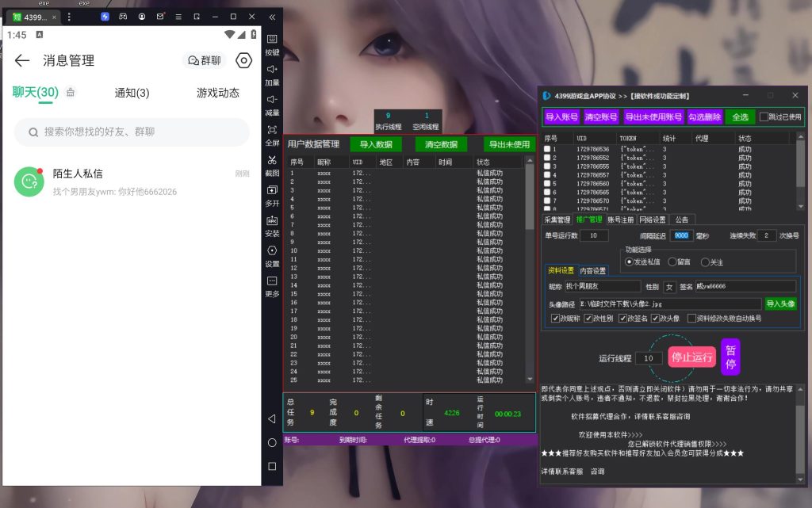Viewport: 812px width, 508px height.
Task: Open the 群聊 button in 消息管理
Action: [x=205, y=60]
